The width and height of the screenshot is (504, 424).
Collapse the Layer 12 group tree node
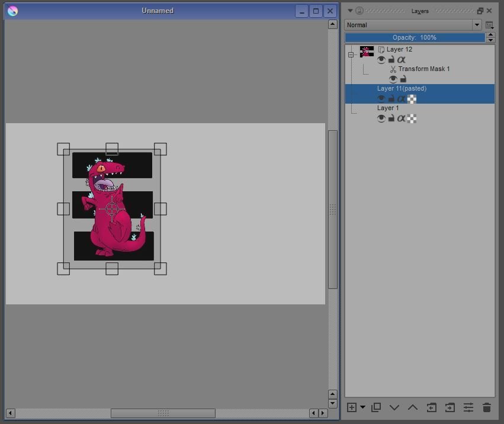[351, 54]
